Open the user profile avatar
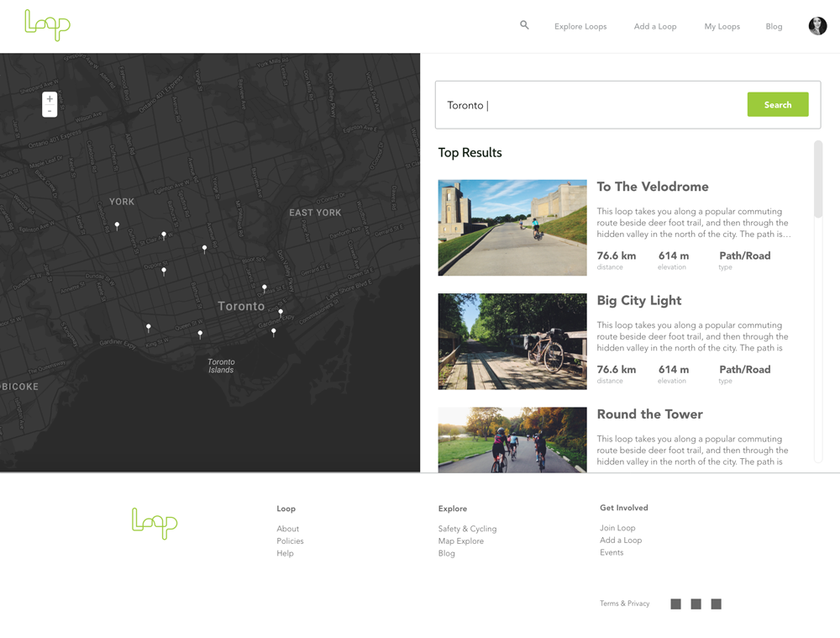The height and width of the screenshot is (638, 840). point(817,26)
